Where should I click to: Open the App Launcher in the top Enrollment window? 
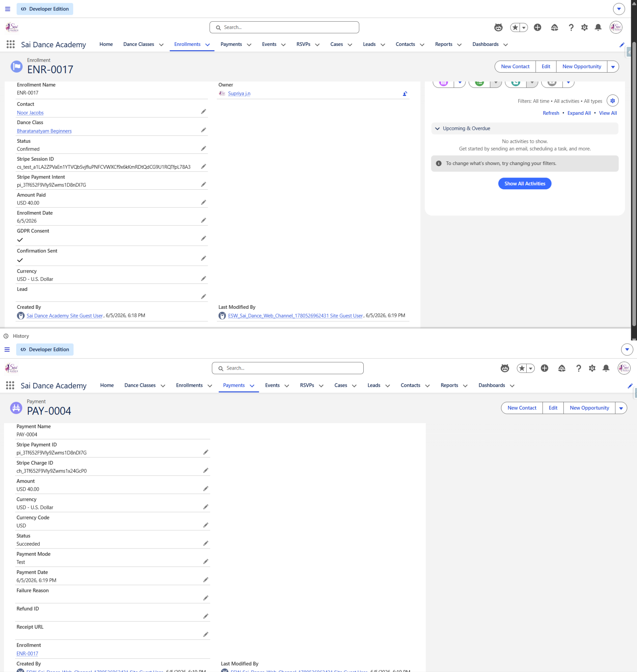pyautogui.click(x=10, y=44)
